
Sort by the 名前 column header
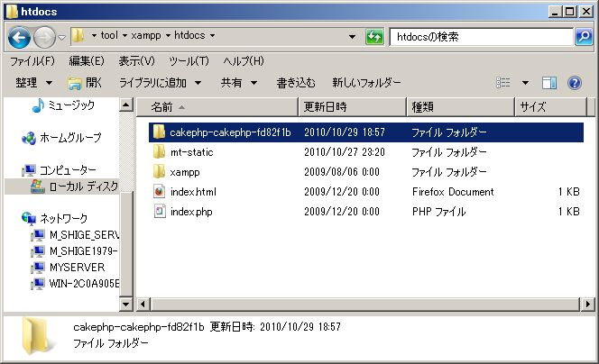(217, 107)
